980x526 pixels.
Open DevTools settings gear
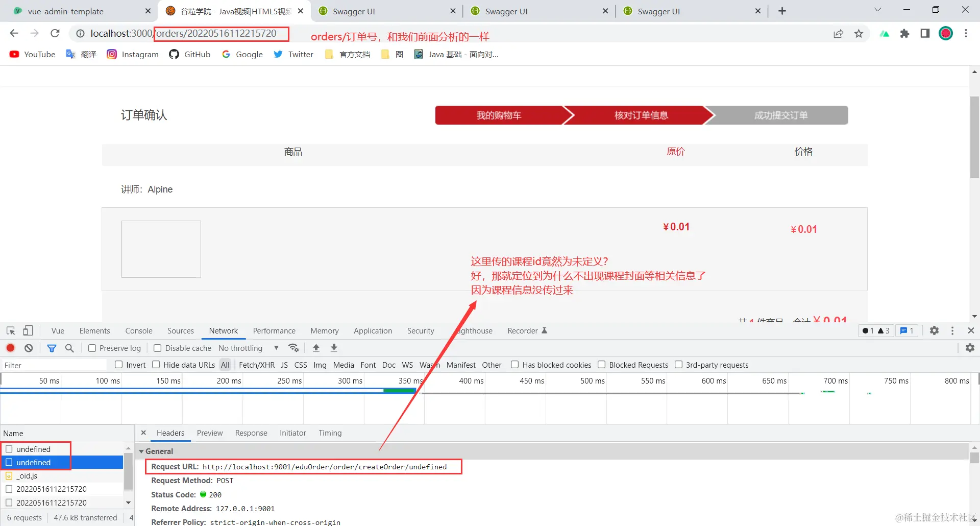(x=934, y=331)
